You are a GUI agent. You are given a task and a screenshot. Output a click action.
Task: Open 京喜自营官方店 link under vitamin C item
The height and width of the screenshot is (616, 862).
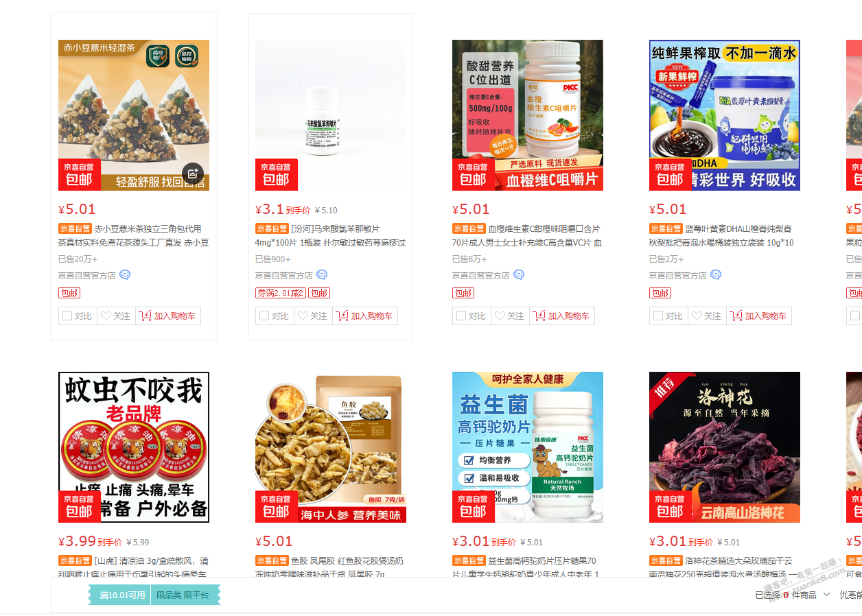(x=480, y=275)
